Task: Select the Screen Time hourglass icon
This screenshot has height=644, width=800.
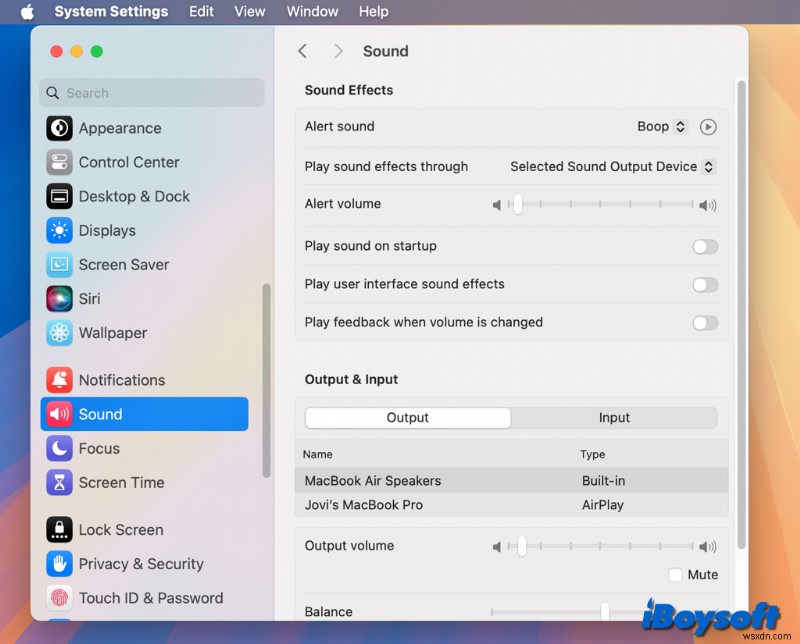Action: [x=59, y=482]
